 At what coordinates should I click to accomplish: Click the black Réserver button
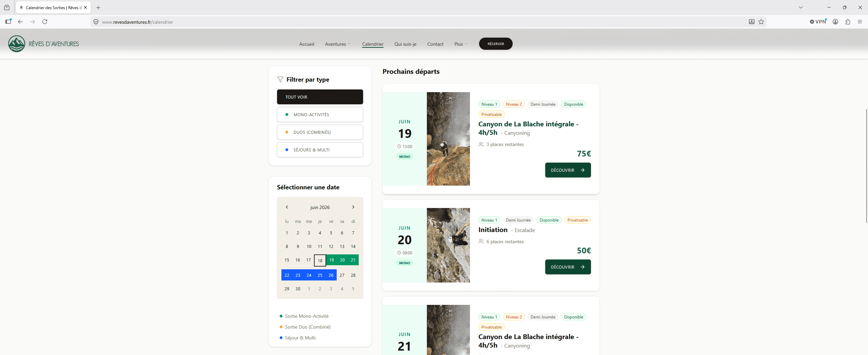coord(496,44)
